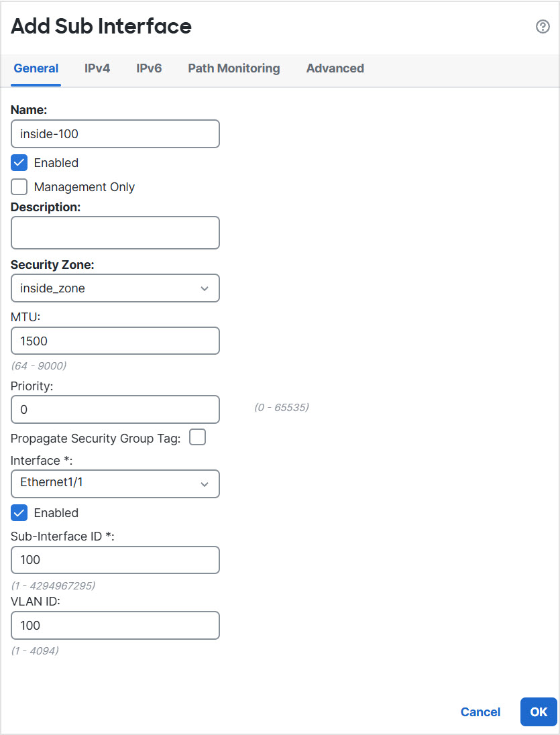The image size is (560, 735).
Task: Click the Cancel button
Action: point(480,712)
